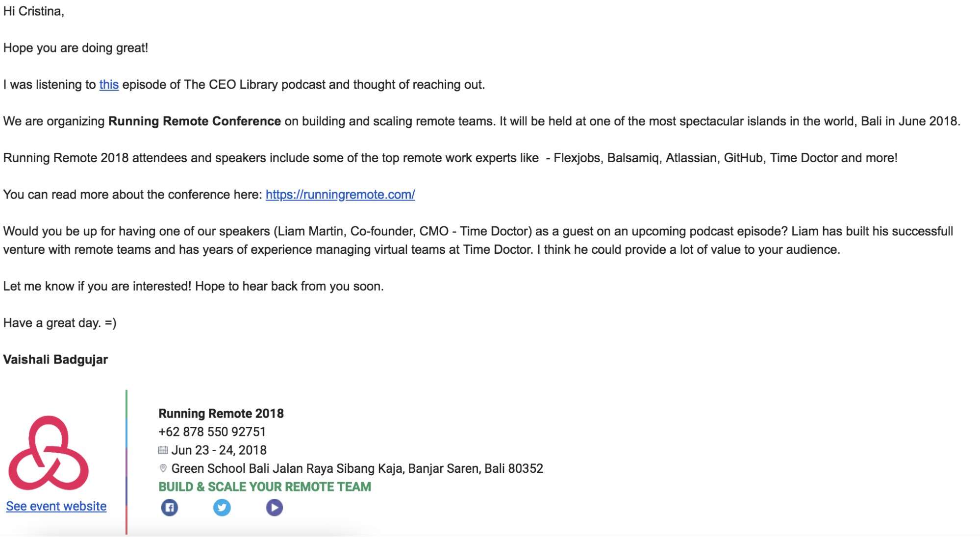Open the "this" podcast episode link
Viewport: 980px width, 537px height.
click(x=109, y=85)
